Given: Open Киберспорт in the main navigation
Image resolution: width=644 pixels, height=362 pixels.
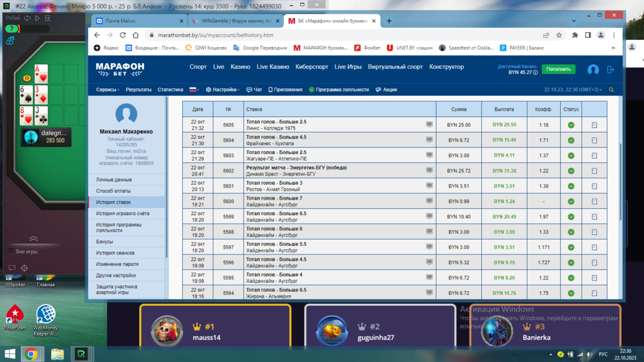Looking at the screenshot, I should click(x=312, y=67).
